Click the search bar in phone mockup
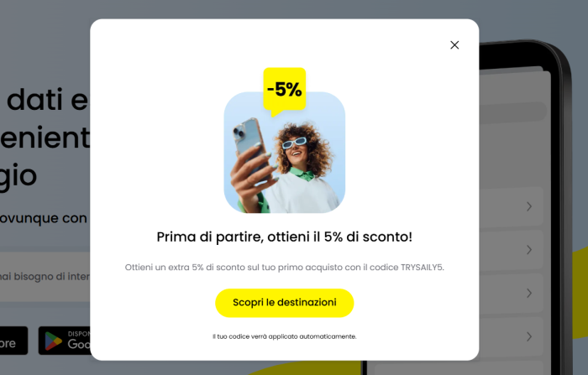Image resolution: width=588 pixels, height=375 pixels. pyautogui.click(x=512, y=112)
